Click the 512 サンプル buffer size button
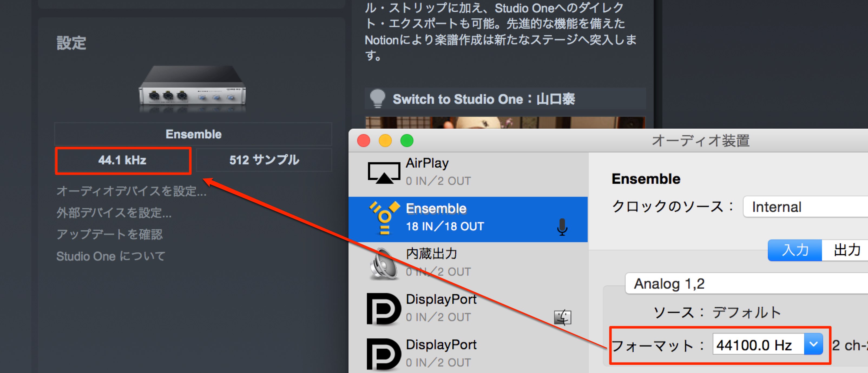 [264, 160]
